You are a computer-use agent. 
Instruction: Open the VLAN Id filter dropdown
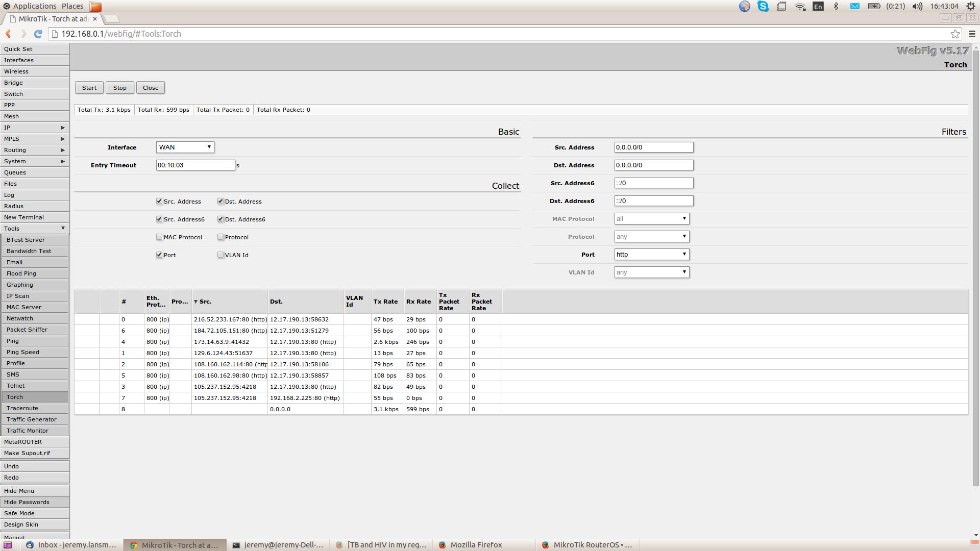click(652, 272)
